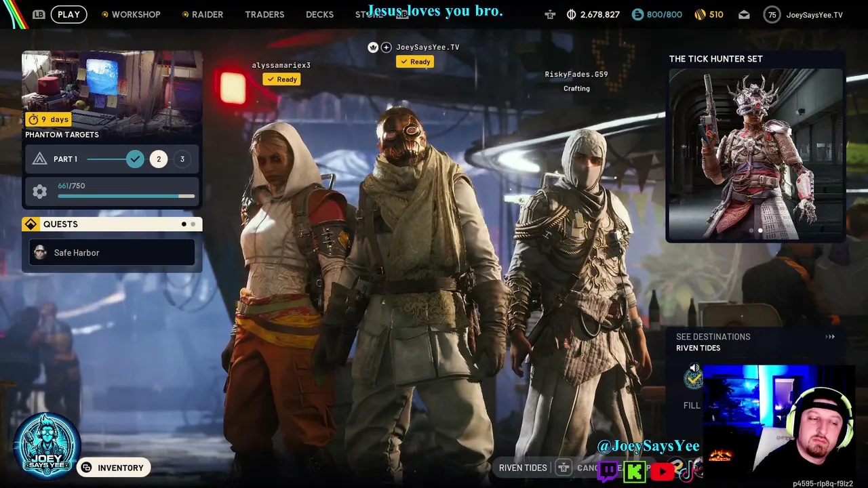Open the JoeySaysYee.TV profile name in top bar
The image size is (868, 488).
pos(814,15)
